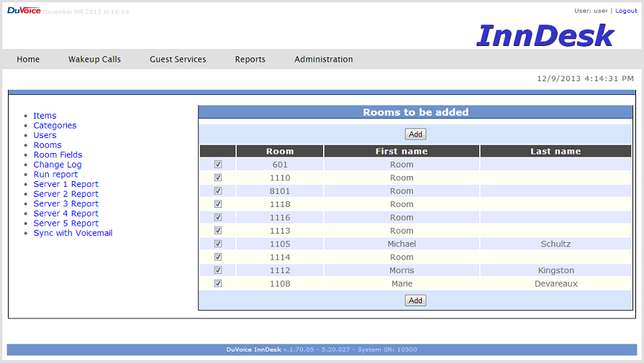644x363 pixels.
Task: Click room number 1113 cell
Action: click(280, 231)
